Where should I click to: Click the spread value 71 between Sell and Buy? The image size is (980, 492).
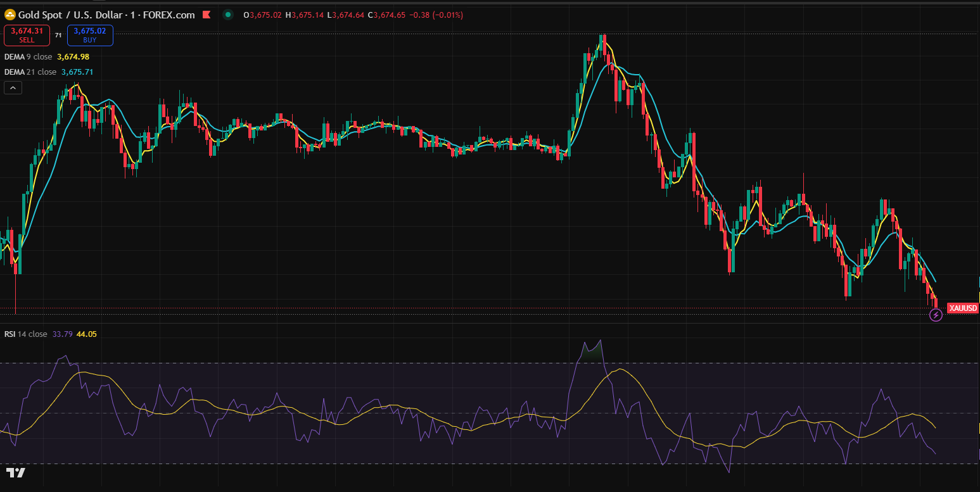[58, 35]
